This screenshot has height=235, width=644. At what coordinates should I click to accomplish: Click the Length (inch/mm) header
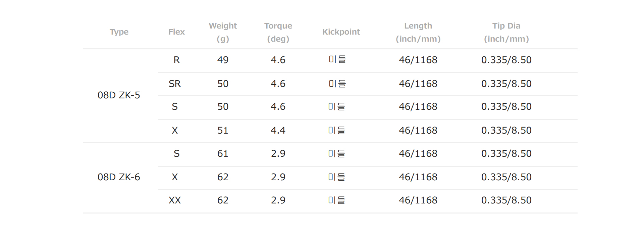[418, 32]
